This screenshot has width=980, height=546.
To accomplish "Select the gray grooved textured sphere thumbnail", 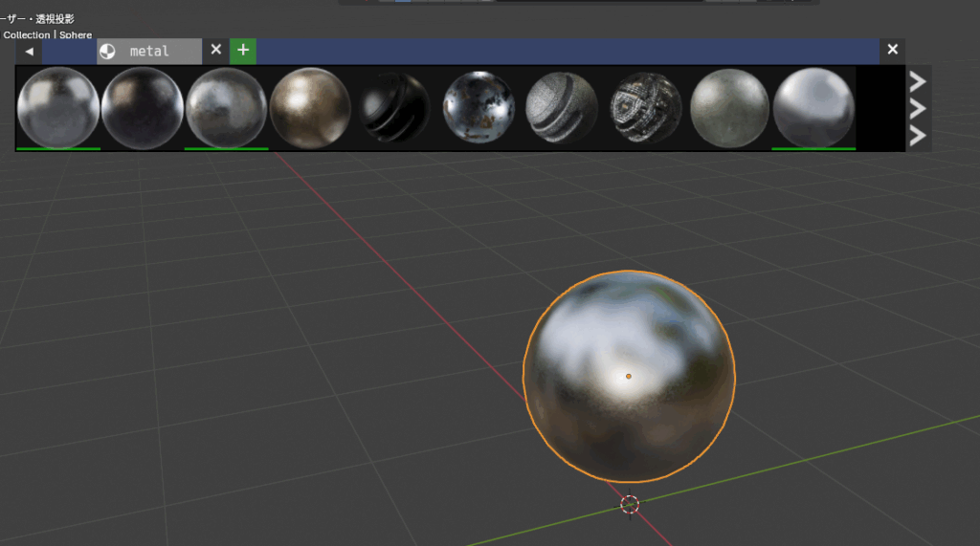I will tap(562, 107).
